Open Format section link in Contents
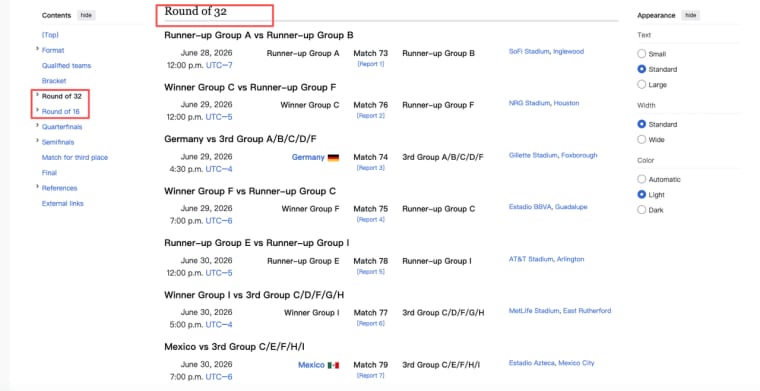This screenshot has height=391, width=760. pos(53,50)
